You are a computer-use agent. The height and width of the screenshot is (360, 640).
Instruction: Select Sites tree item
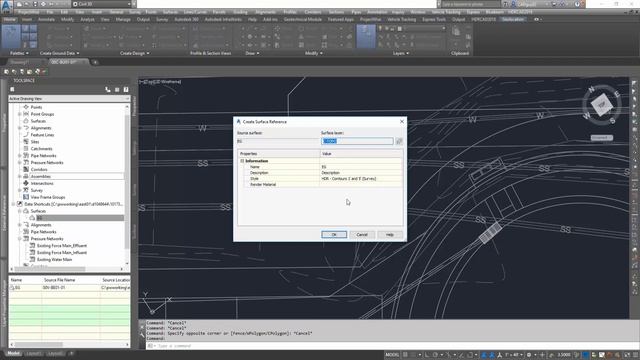[x=35, y=142]
